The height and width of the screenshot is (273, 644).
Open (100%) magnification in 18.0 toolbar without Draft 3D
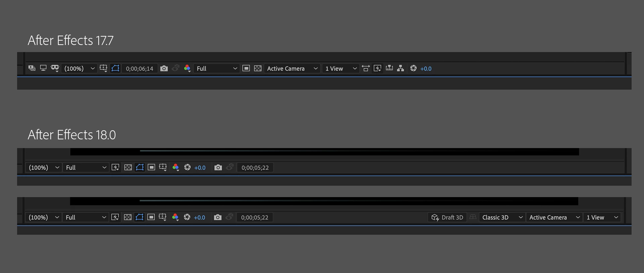point(44,168)
